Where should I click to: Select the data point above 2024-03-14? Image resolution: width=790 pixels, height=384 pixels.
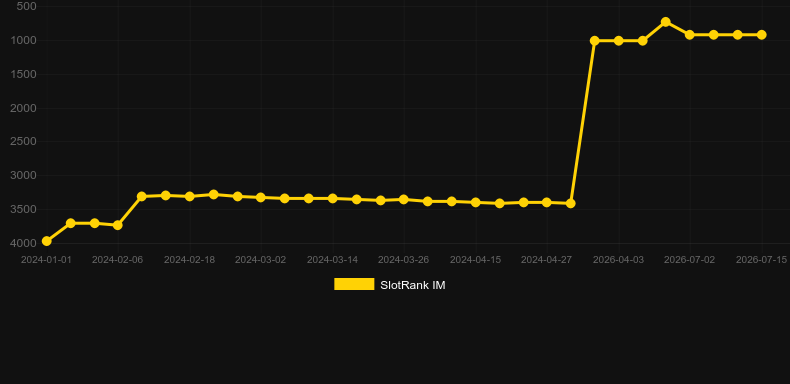tap(333, 199)
